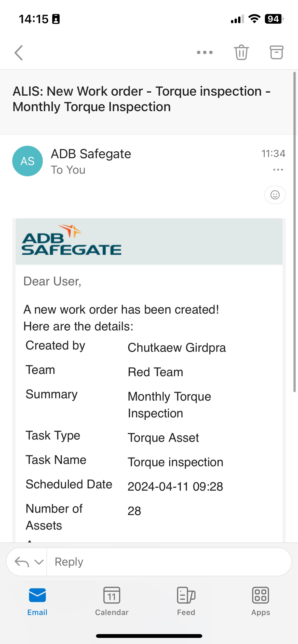Viewport: 298px width, 644px height.
Task: Archive the message
Action: click(276, 53)
